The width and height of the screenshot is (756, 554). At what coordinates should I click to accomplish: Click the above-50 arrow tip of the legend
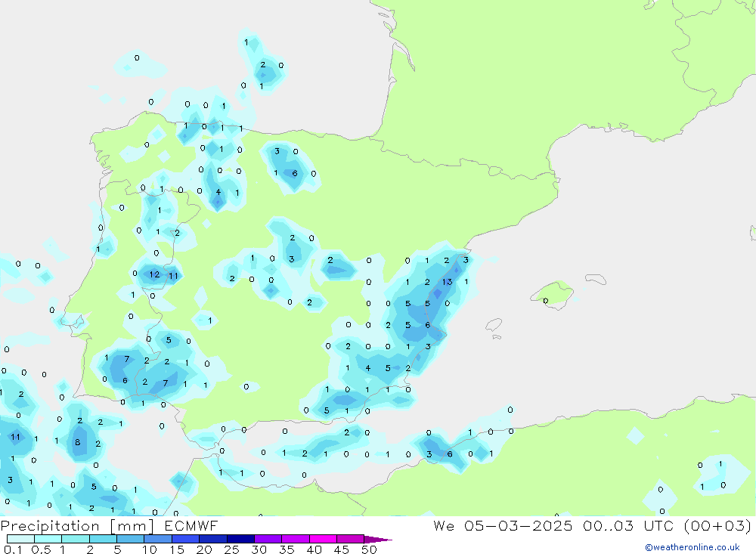click(x=377, y=539)
